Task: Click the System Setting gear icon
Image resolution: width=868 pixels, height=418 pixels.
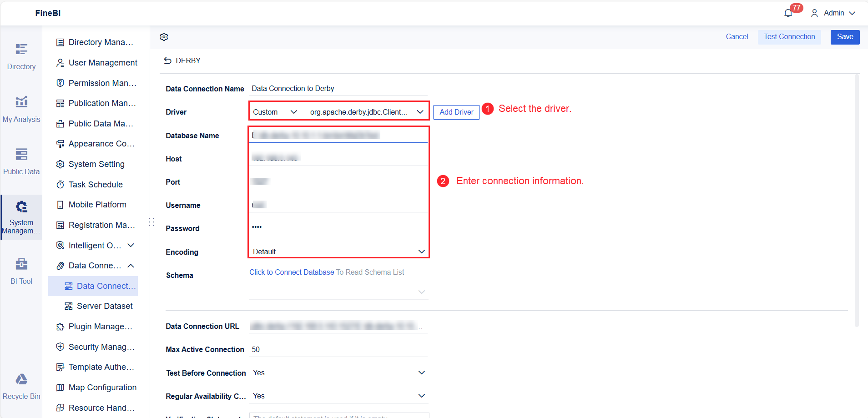Action: (60, 164)
